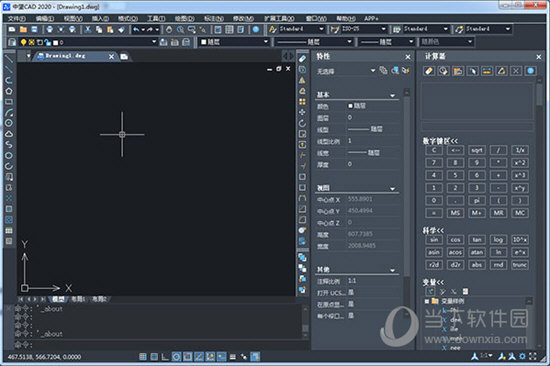This screenshot has height=366, width=550.
Task: Toggle Lineweight display in status bar
Action: pos(233,357)
